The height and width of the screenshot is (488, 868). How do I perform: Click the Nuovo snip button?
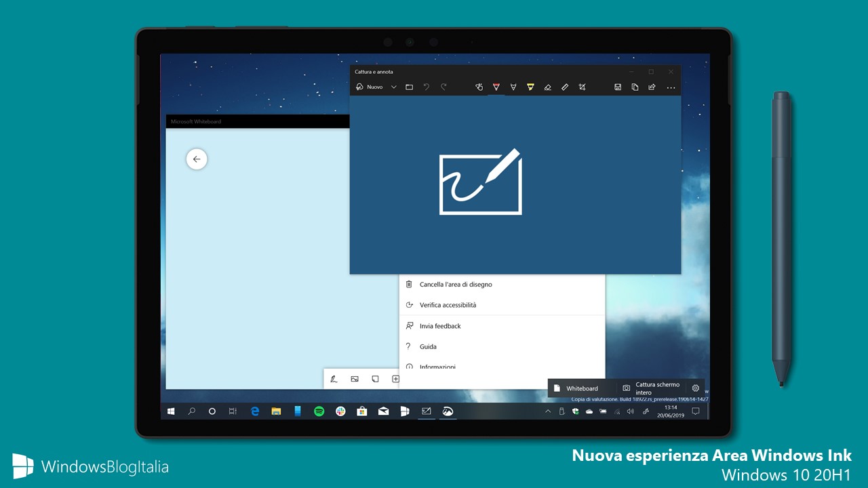pyautogui.click(x=370, y=87)
